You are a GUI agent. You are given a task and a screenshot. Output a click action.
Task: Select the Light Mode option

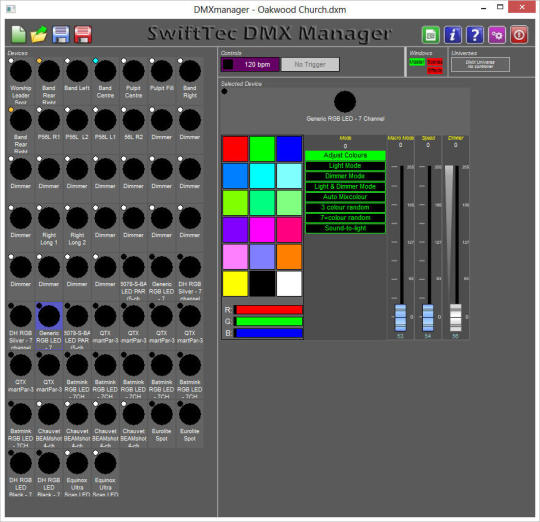345,166
